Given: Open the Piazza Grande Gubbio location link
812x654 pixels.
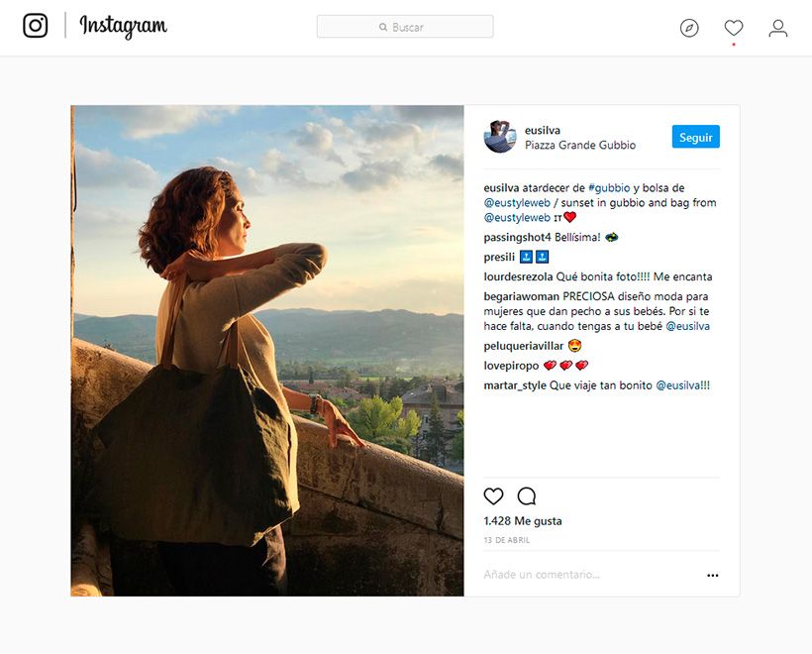Looking at the screenshot, I should point(580,145).
